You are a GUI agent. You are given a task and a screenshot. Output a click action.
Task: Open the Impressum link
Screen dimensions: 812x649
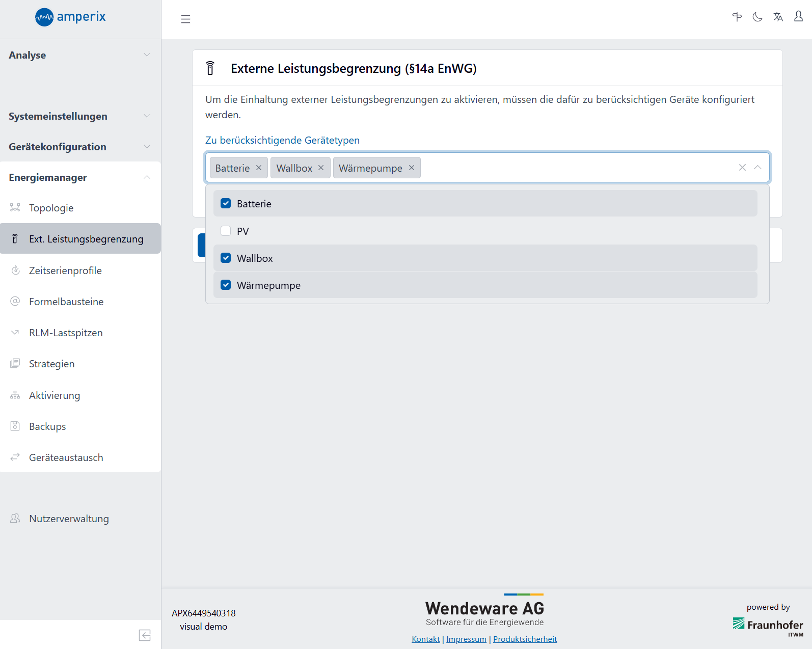coord(466,639)
